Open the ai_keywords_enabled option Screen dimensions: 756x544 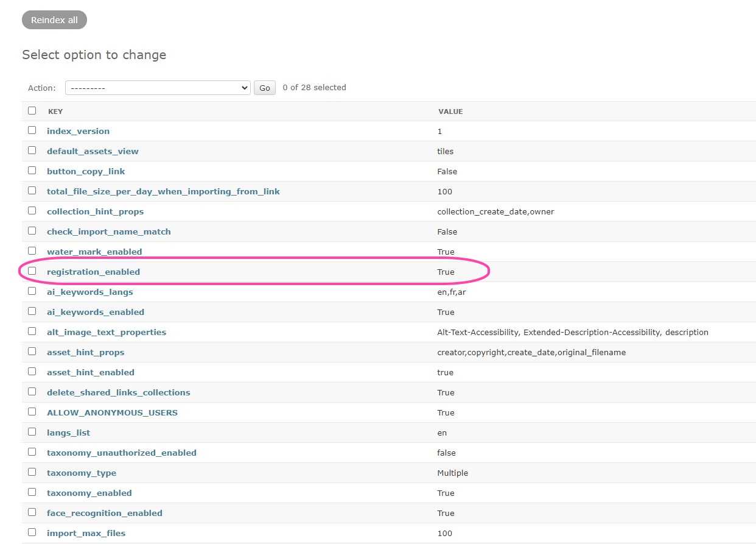point(96,312)
